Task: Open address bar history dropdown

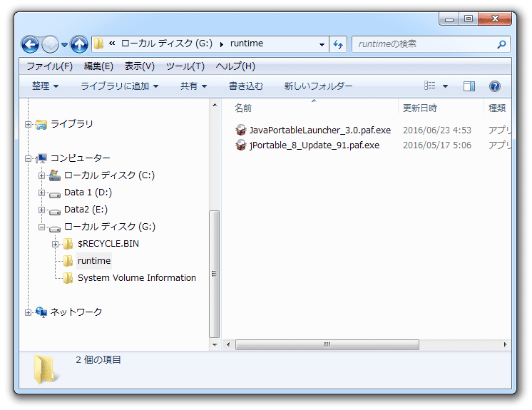Action: coord(322,44)
